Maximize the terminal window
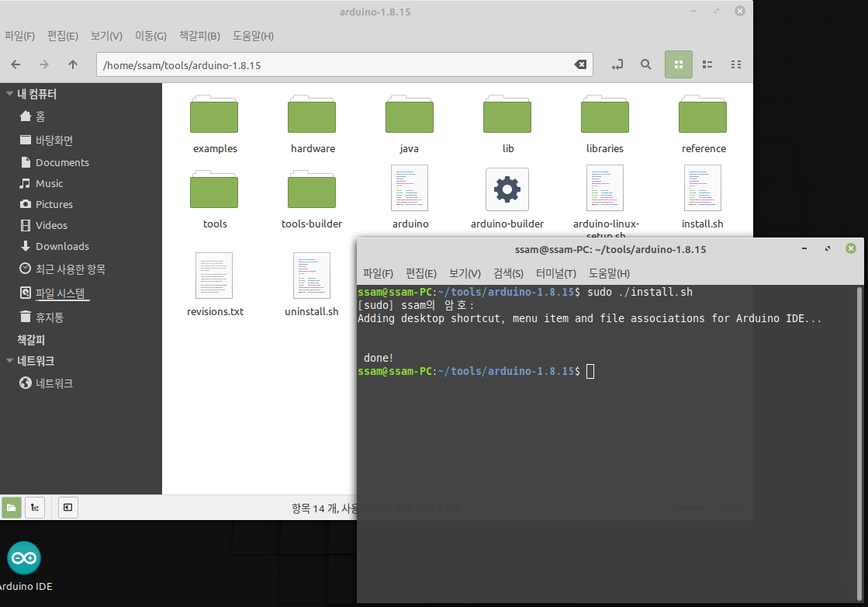The width and height of the screenshot is (868, 607). pyautogui.click(x=828, y=248)
